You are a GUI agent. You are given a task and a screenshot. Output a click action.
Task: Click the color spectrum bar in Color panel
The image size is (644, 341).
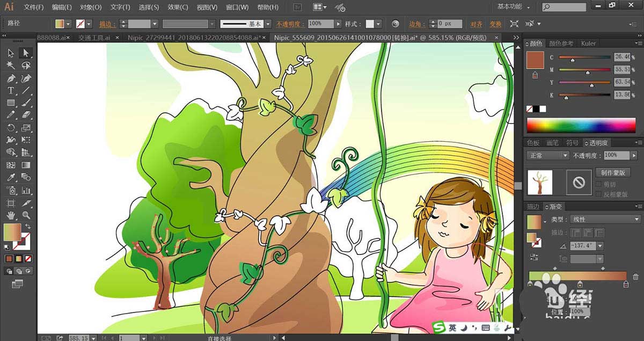coord(581,125)
